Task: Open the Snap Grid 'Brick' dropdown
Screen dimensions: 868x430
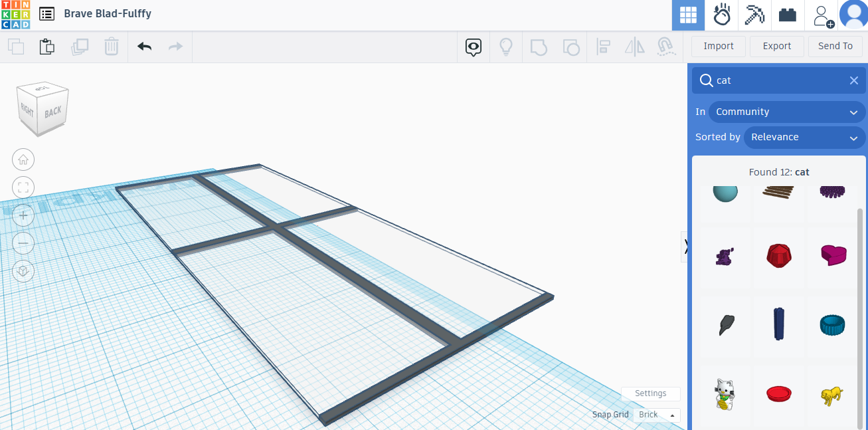Action: pos(656,414)
